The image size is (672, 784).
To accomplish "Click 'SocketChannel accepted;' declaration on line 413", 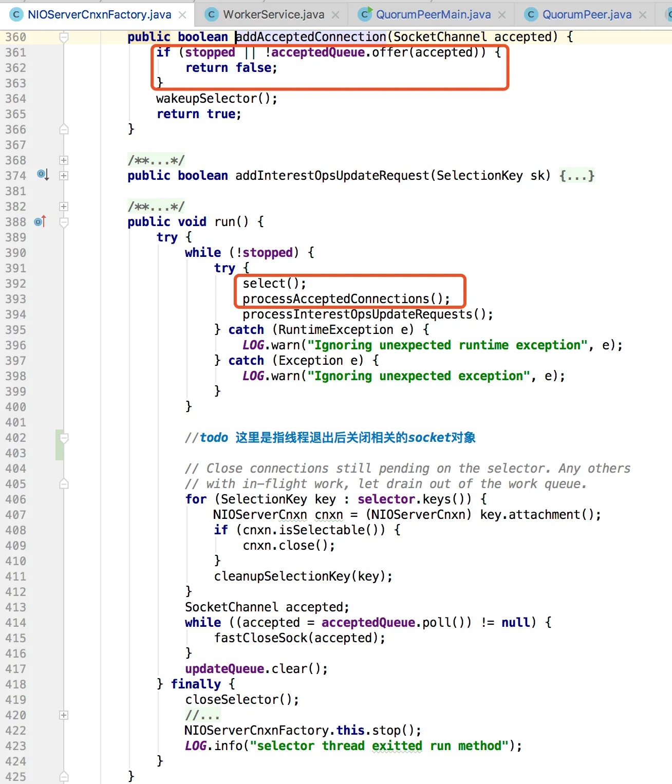I will click(267, 607).
